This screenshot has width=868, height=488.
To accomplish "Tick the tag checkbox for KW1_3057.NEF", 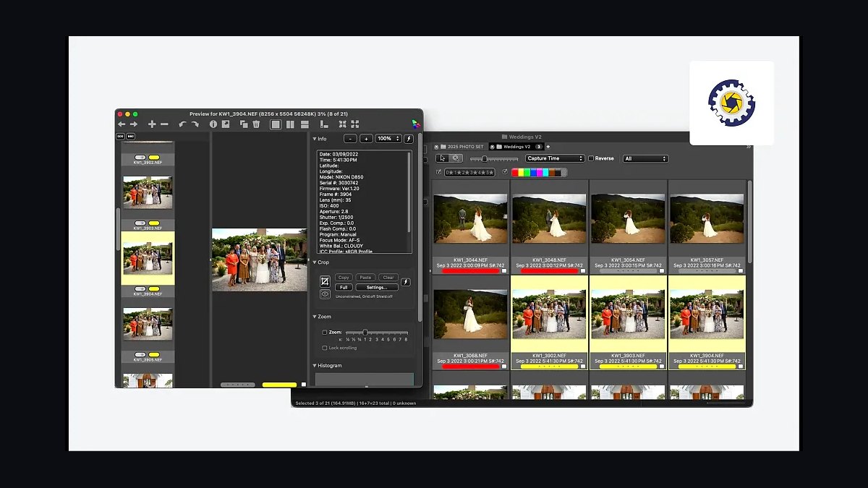I will (741, 271).
